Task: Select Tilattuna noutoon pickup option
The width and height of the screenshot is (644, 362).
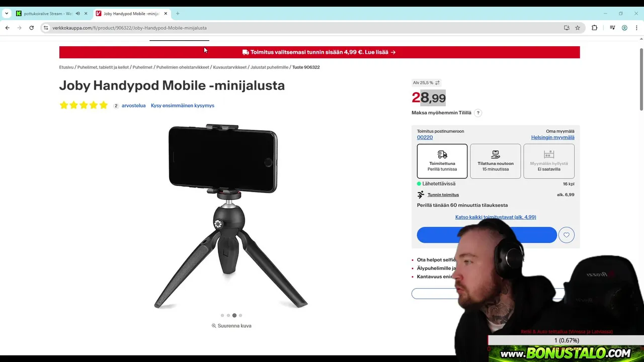Action: tap(496, 161)
